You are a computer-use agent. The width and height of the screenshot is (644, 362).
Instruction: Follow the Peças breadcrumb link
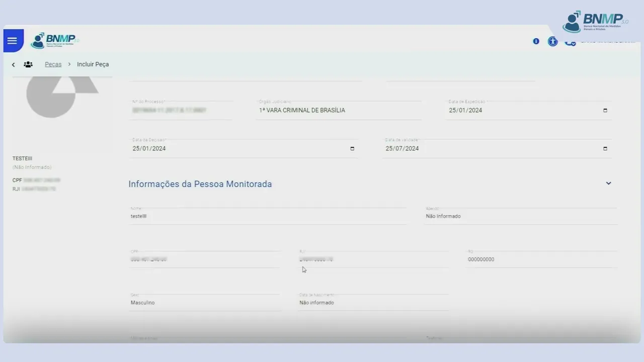click(x=53, y=64)
